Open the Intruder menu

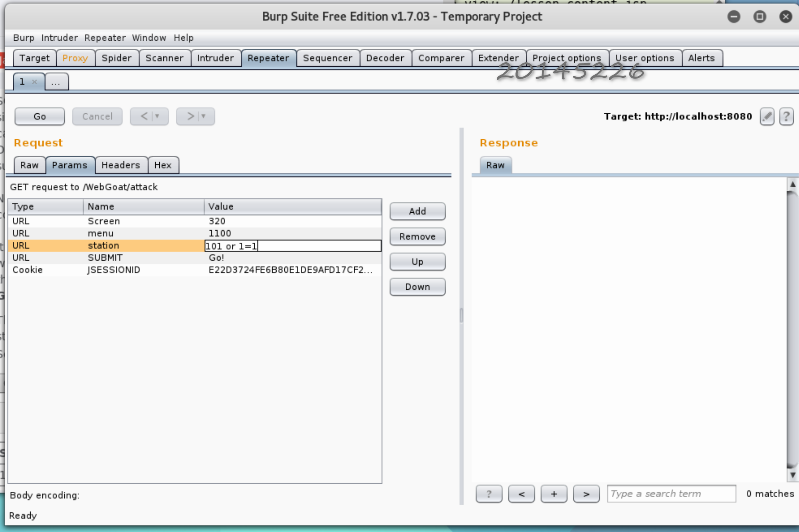click(x=59, y=38)
